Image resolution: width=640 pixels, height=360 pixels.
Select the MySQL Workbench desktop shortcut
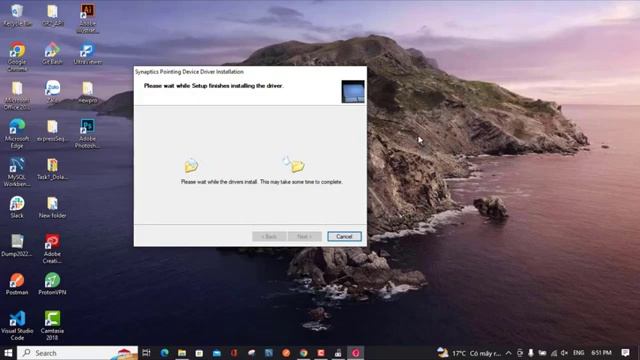pos(17,172)
